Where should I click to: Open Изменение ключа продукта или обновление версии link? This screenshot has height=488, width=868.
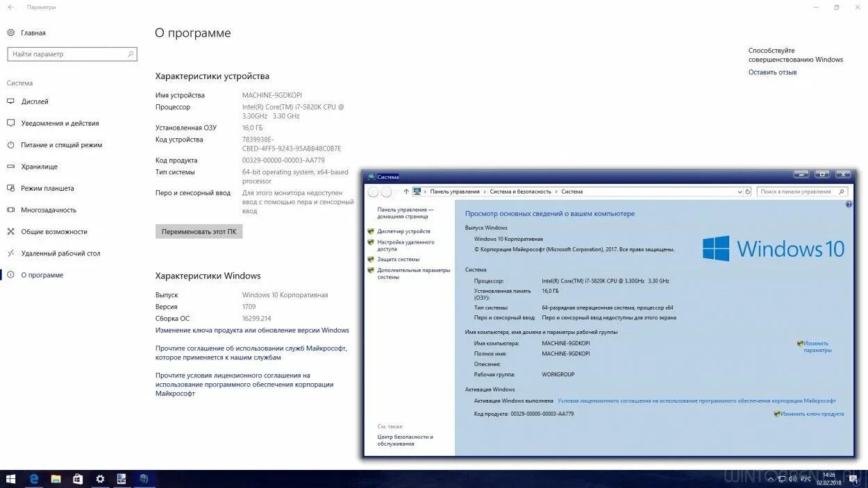pyautogui.click(x=252, y=330)
